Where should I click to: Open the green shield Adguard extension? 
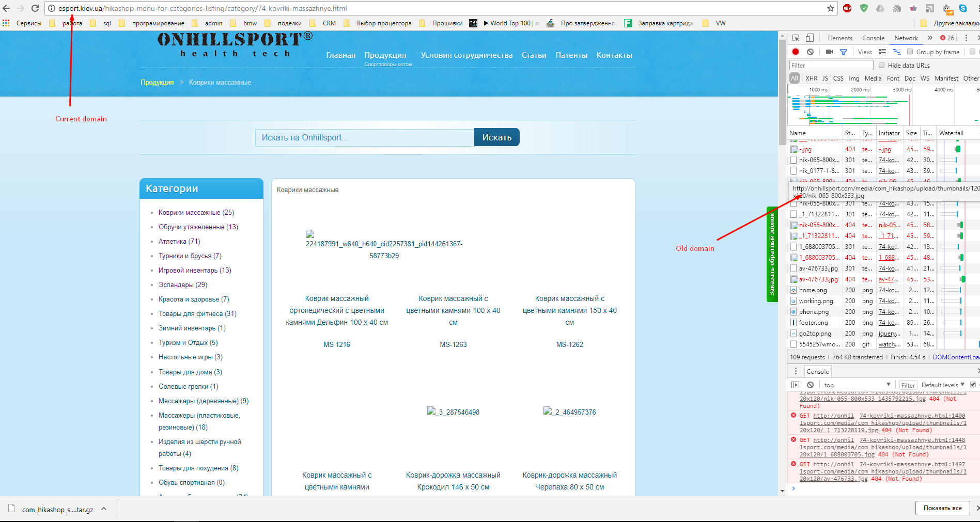(x=864, y=8)
